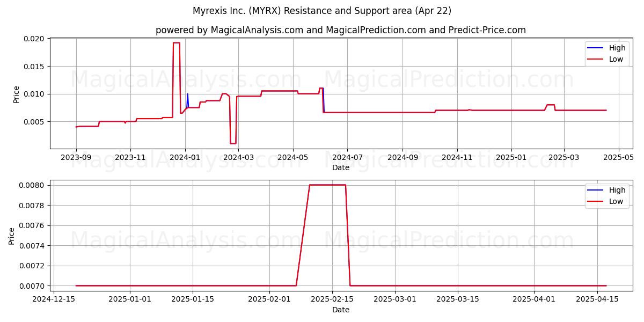Click the 2025-04-01 x-axis tick label
Screen dimensions: 644x322
tap(535, 300)
